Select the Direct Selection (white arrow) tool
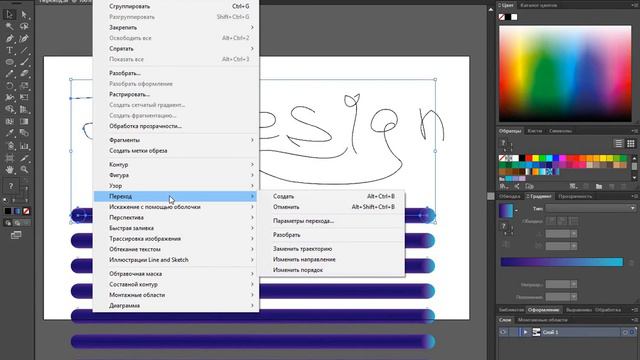This screenshot has width=640, height=360. point(24,15)
